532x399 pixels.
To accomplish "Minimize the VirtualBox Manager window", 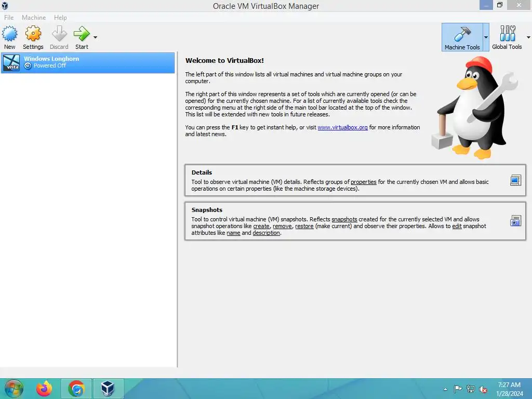I will (x=486, y=5).
